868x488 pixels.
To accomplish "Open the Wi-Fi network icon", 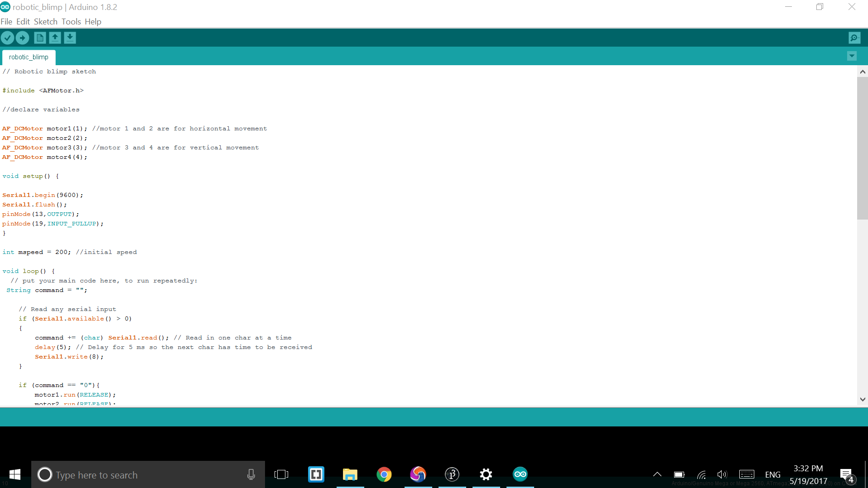I will pyautogui.click(x=701, y=474).
